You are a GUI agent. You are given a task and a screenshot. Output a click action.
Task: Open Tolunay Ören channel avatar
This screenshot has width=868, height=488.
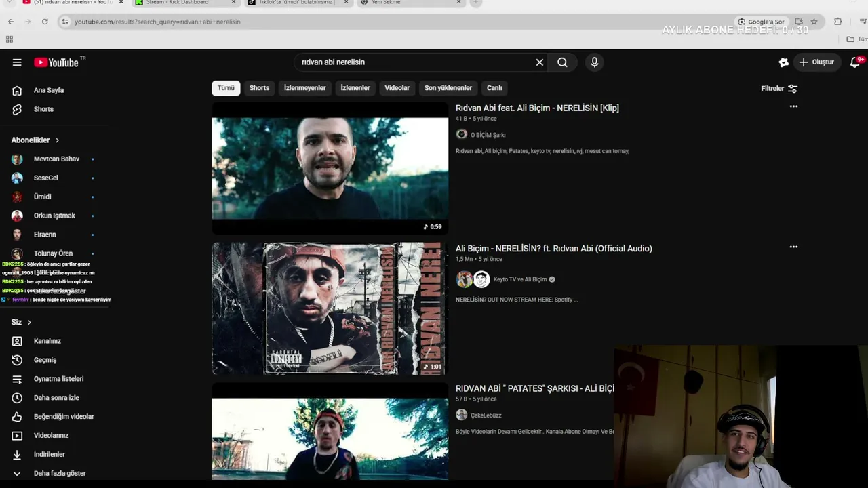(x=17, y=253)
